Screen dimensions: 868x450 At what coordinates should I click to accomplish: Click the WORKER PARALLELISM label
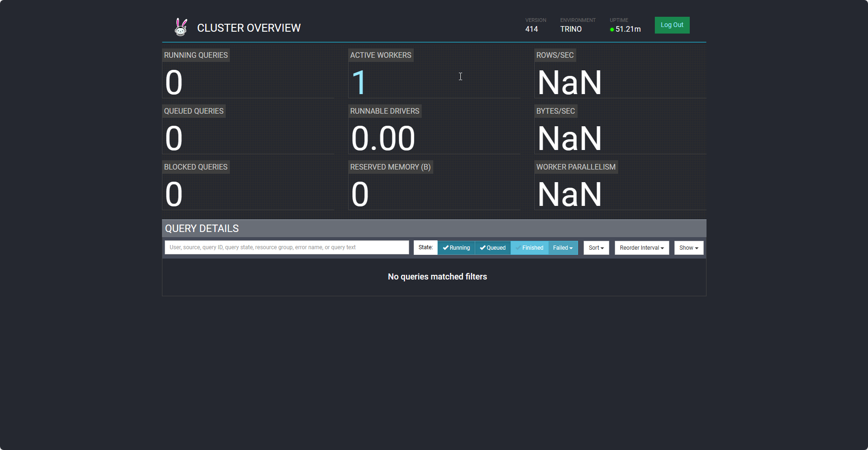tap(576, 167)
